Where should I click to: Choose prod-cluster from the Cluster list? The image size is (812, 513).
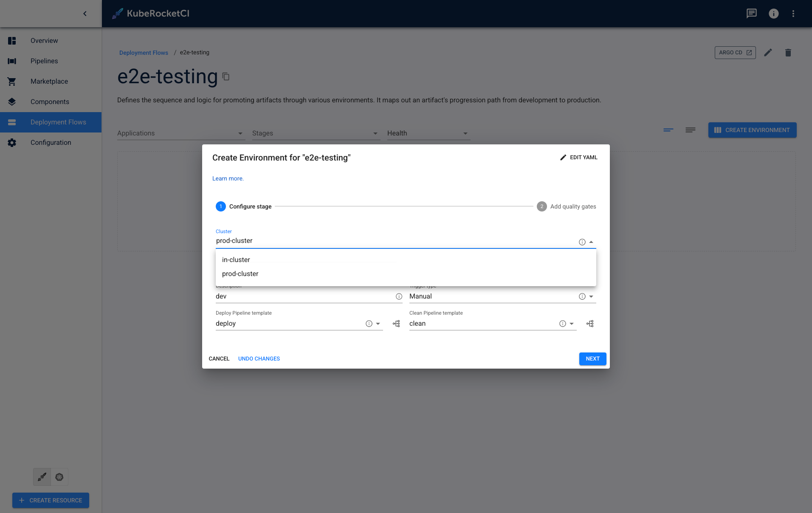(x=406, y=274)
